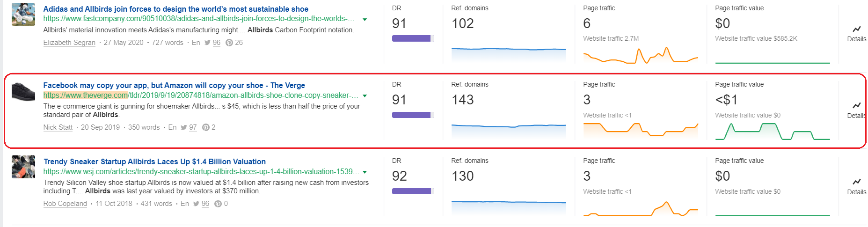Viewport: 868px width, 227px height.
Task: Click the DR 92 bar for WSJ
Action: pos(413,191)
